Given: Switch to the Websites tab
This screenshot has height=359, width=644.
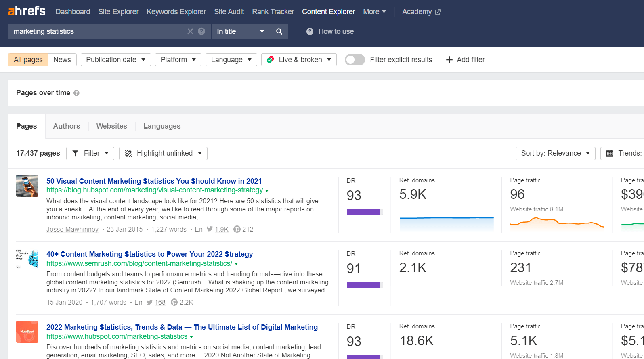Looking at the screenshot, I should click(x=112, y=126).
